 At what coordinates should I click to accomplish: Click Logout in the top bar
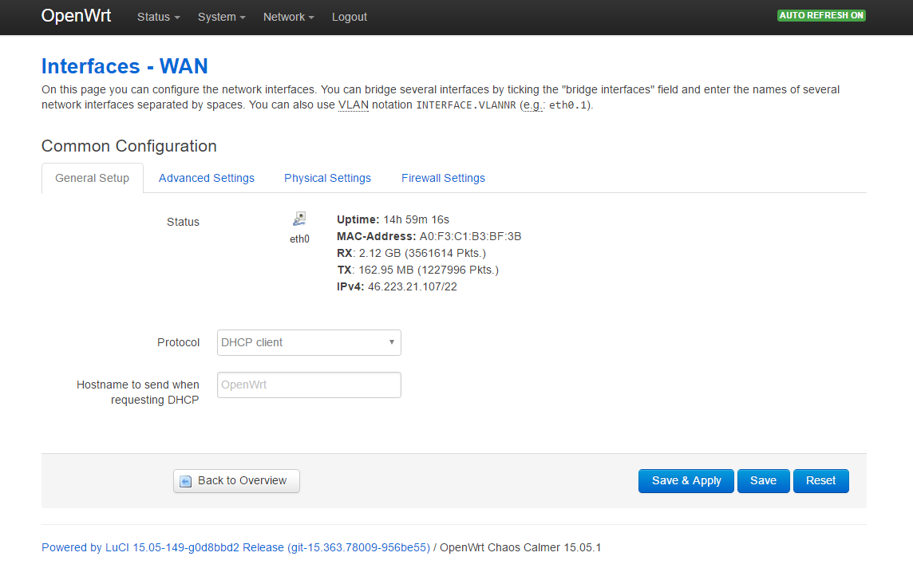(x=350, y=17)
